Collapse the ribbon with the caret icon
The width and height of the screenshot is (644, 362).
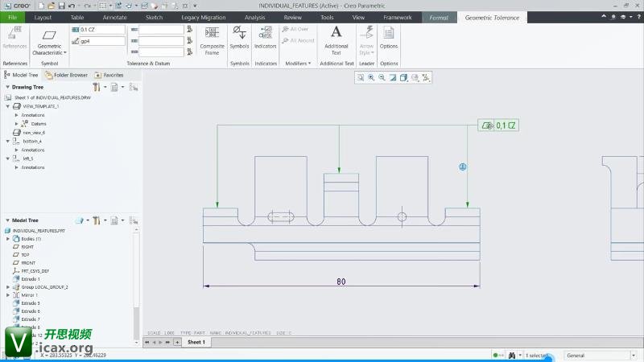coord(604,17)
